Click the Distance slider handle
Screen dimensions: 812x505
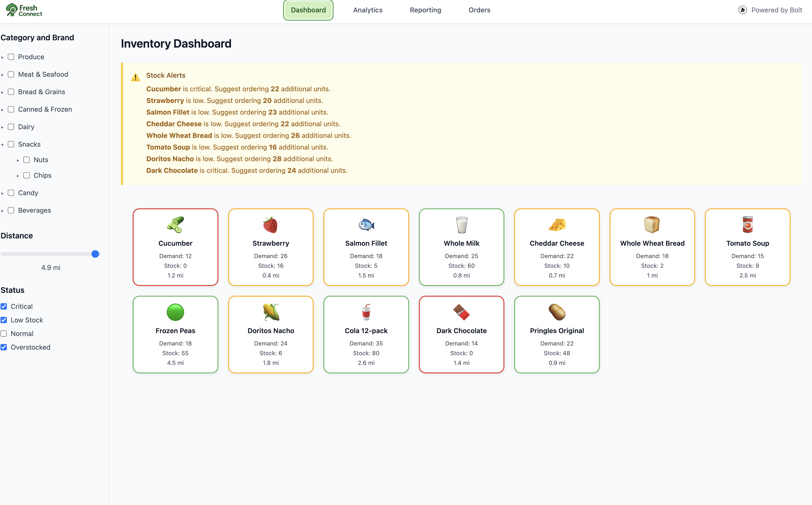tap(95, 254)
